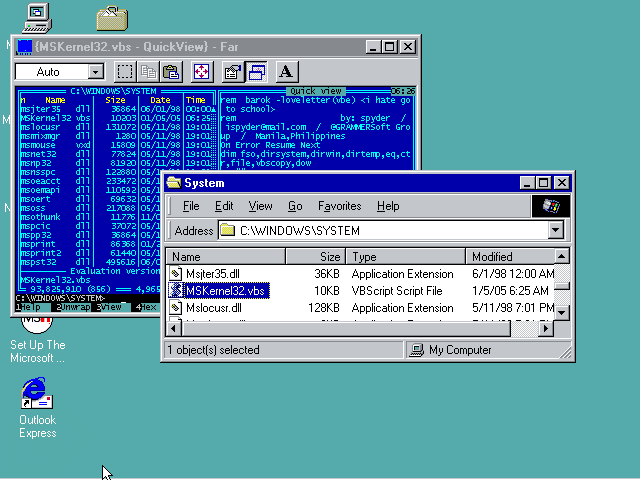Click the Windows logo in System window
The height and width of the screenshot is (480, 640).
[551, 206]
